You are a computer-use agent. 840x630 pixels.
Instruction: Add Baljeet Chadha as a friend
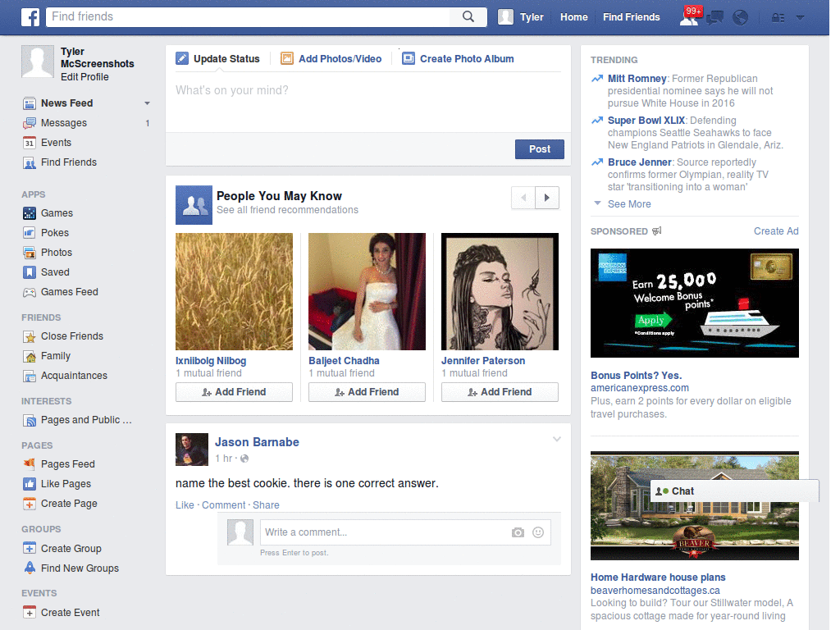367,392
